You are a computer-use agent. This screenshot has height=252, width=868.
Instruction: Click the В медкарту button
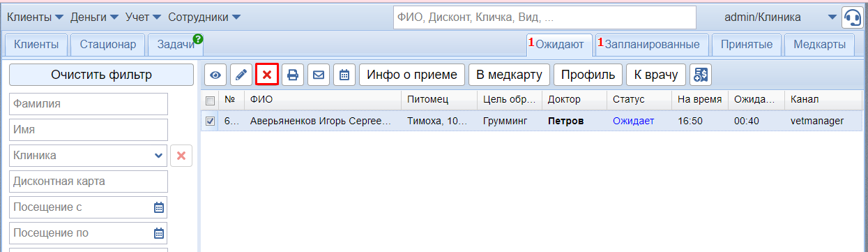click(x=510, y=75)
